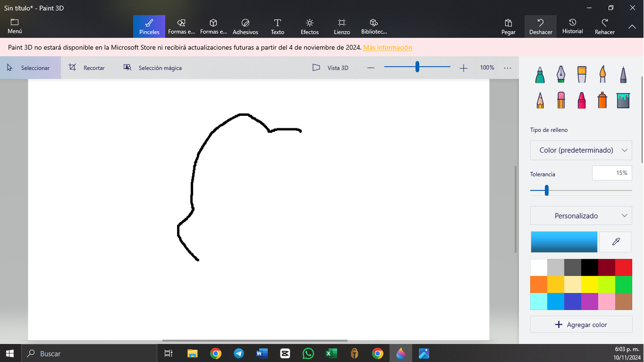This screenshot has height=362, width=644.
Task: Select the Pixel pen tool
Action: pos(623,75)
